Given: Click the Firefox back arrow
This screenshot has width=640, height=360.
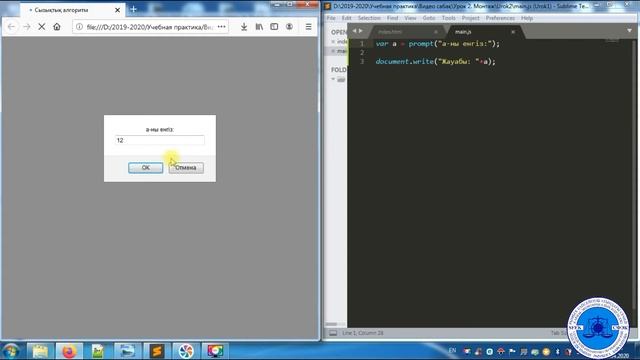Looking at the screenshot, I should point(11,27).
